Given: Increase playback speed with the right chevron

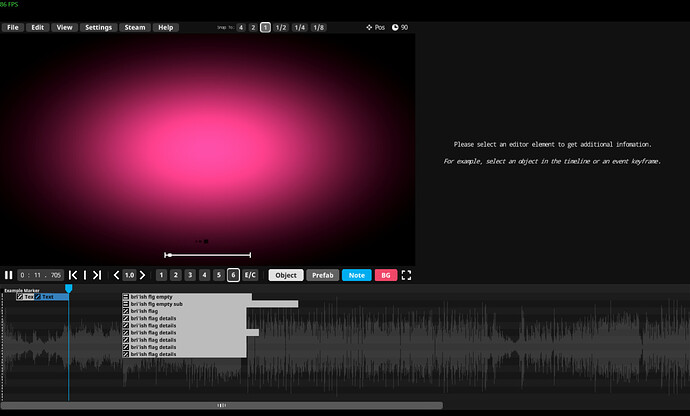Looking at the screenshot, I should point(142,275).
